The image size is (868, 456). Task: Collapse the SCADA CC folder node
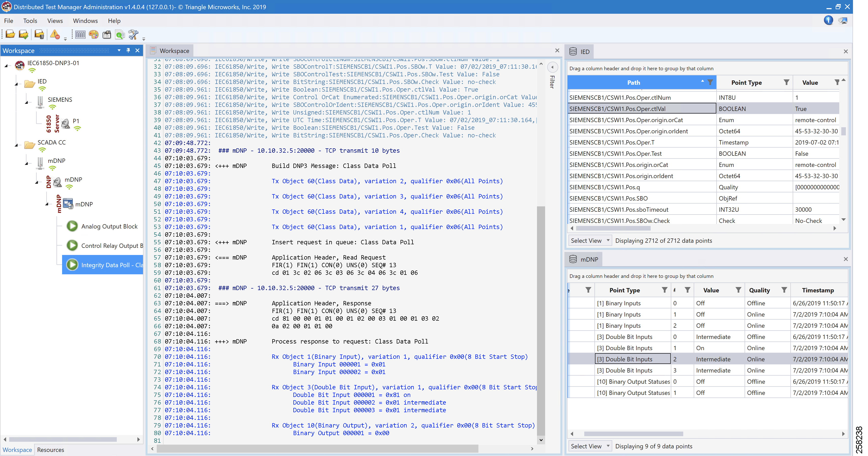[x=17, y=145]
